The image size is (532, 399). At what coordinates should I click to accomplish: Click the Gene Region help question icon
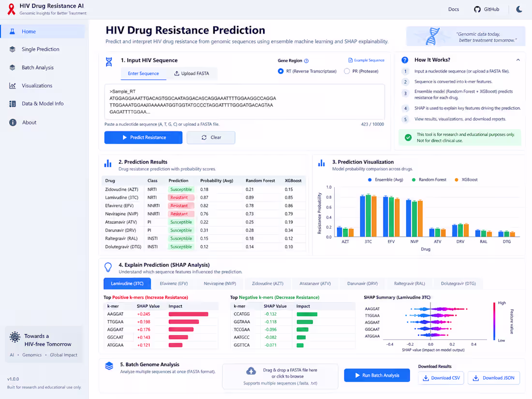306,61
